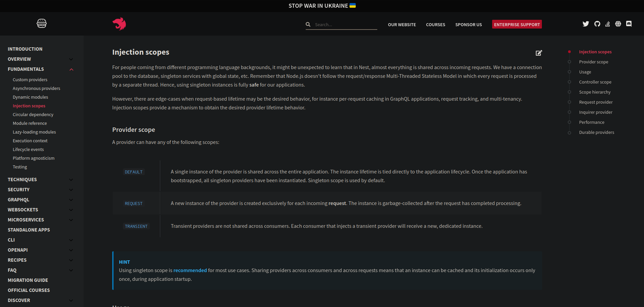Open Official Courses page
The height and width of the screenshot is (307, 644).
pos(29,290)
